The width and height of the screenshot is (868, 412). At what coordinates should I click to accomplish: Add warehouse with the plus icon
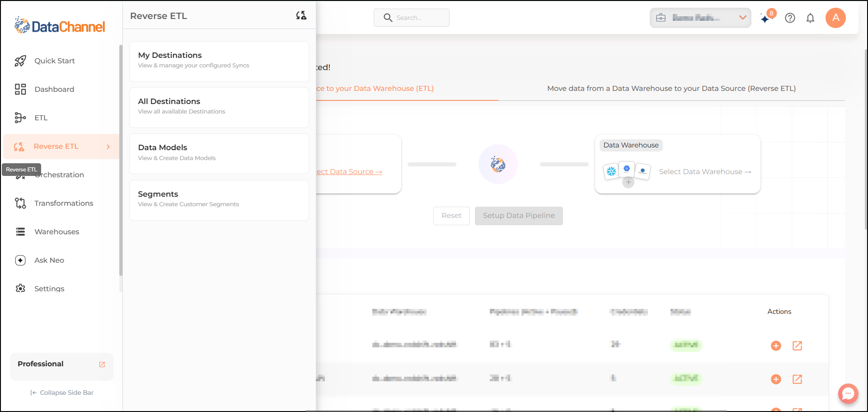click(x=628, y=182)
